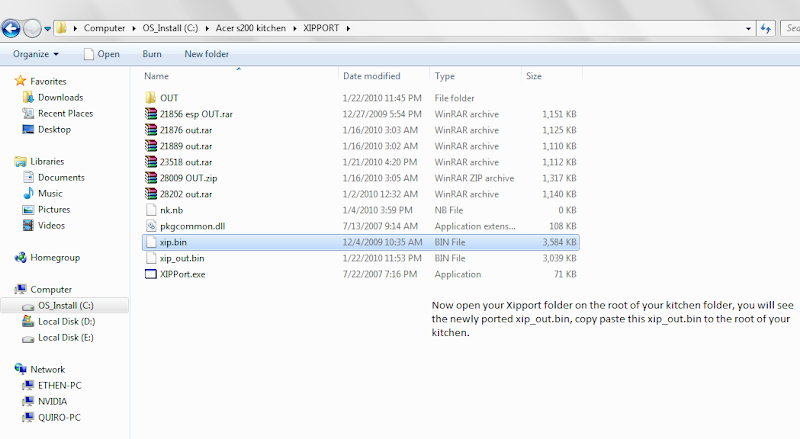Select 21856 esp OUT.rar archive icon

click(x=151, y=114)
